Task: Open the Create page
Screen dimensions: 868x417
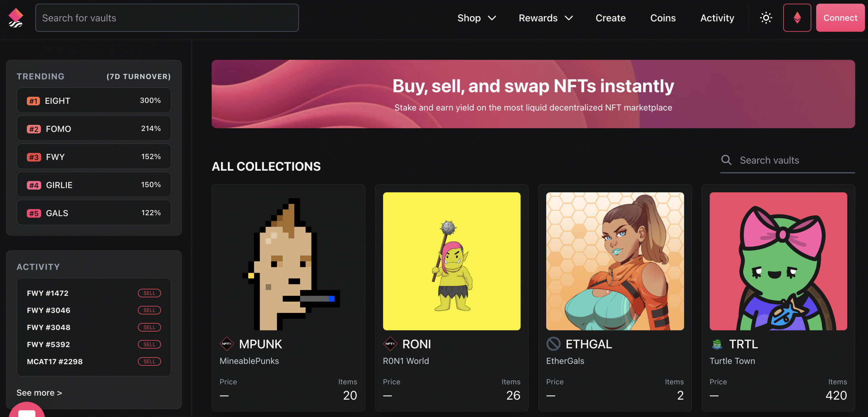Action: pos(610,18)
